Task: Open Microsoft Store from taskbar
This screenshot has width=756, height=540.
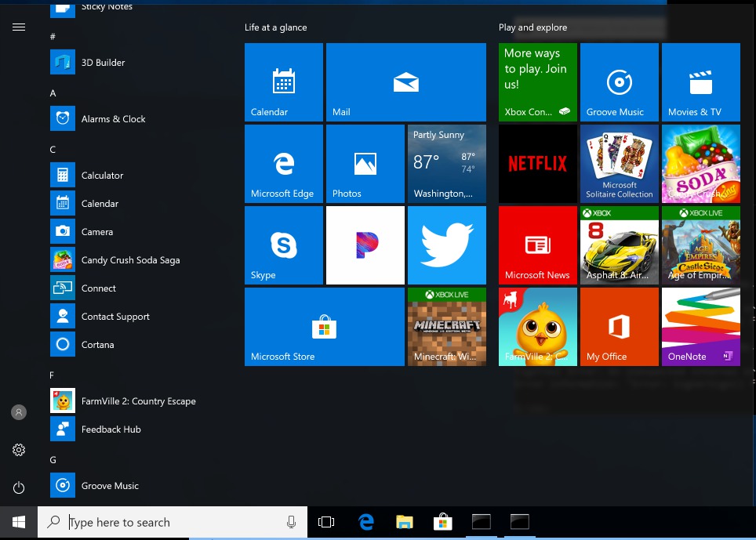Action: point(442,522)
